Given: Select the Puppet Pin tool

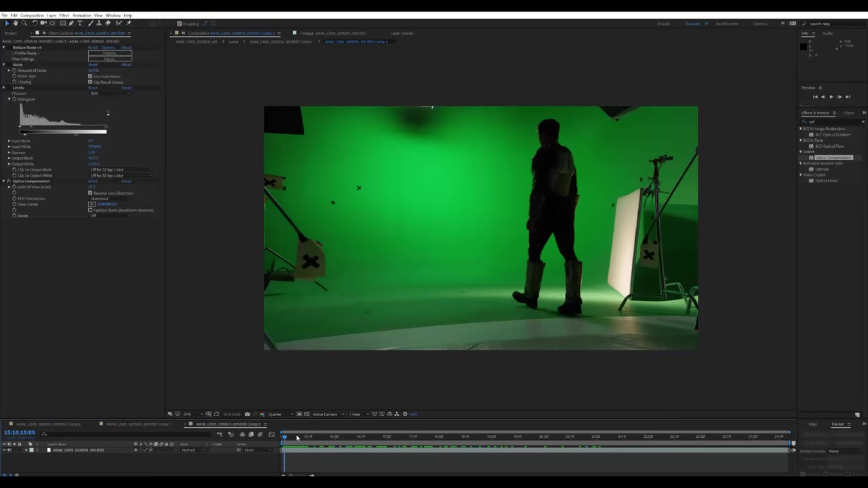Looking at the screenshot, I should (x=129, y=23).
